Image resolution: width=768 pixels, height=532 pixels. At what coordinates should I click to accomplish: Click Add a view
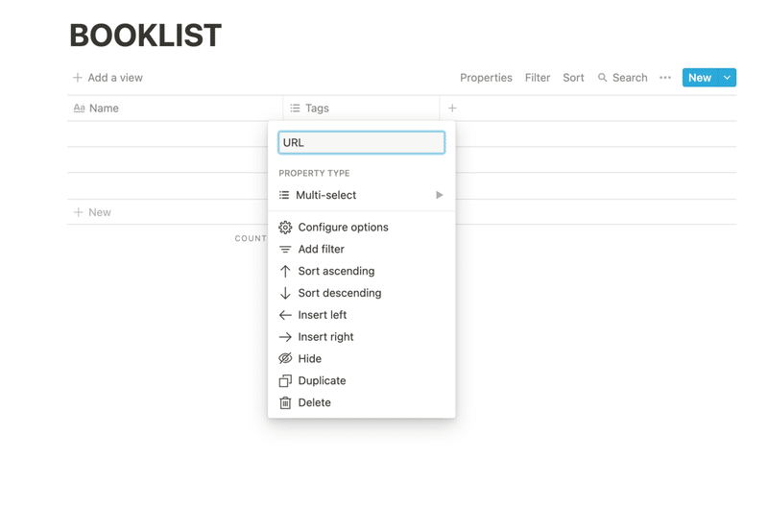pyautogui.click(x=108, y=78)
